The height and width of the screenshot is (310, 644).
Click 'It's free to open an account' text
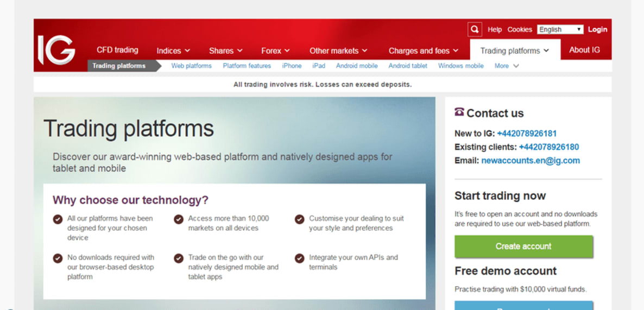coord(526,219)
